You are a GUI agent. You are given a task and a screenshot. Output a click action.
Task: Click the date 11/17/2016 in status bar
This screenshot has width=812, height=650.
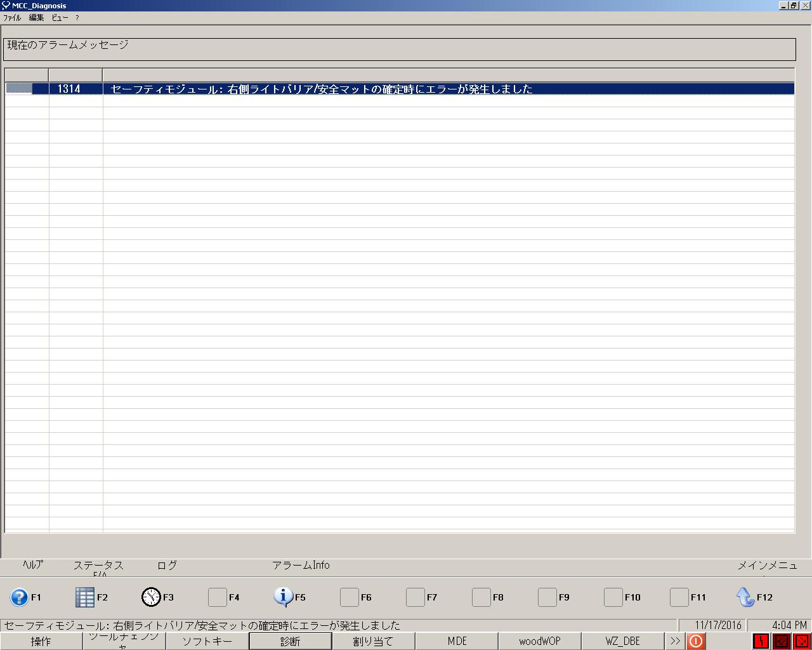(x=718, y=625)
